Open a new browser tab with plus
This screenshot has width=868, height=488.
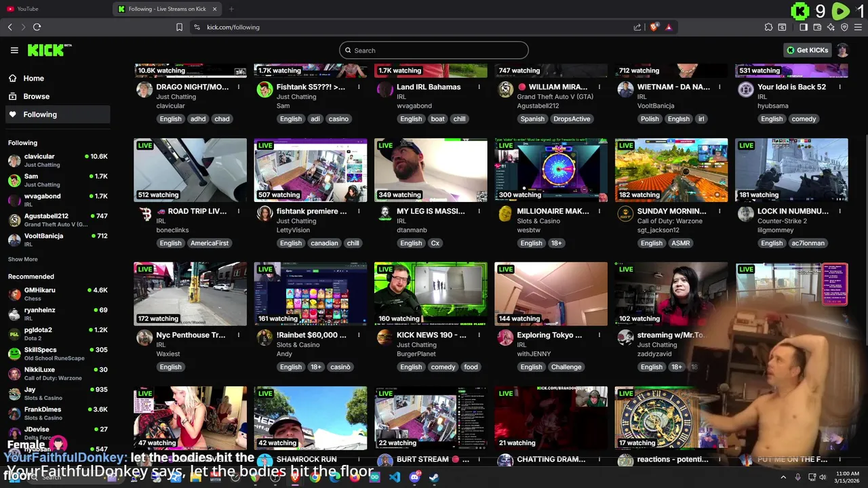click(x=231, y=9)
